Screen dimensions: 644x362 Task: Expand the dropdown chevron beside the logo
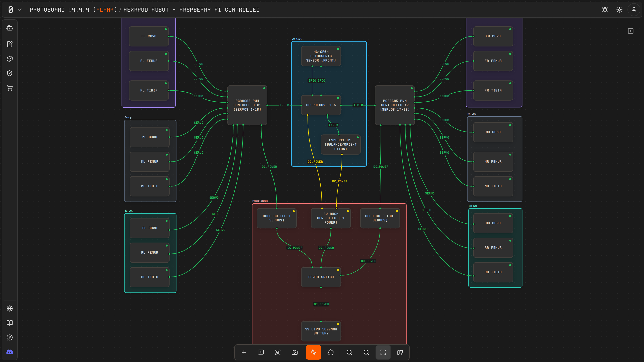tap(20, 10)
